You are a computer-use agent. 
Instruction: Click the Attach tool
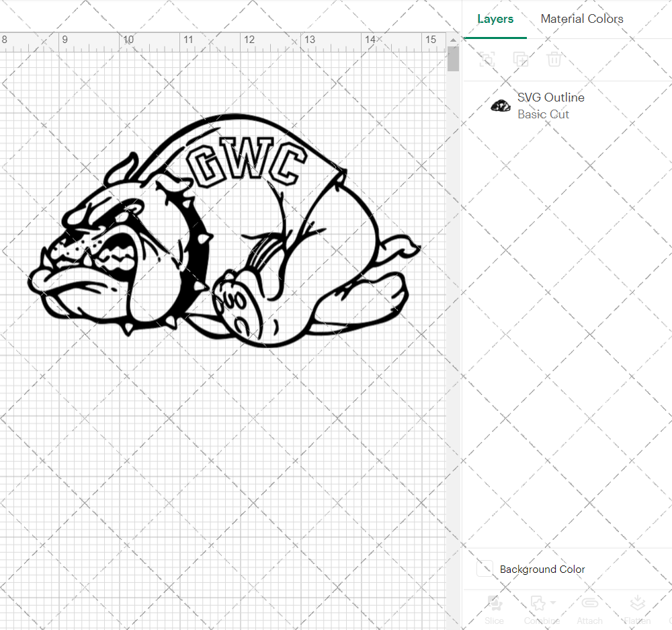pyautogui.click(x=589, y=610)
